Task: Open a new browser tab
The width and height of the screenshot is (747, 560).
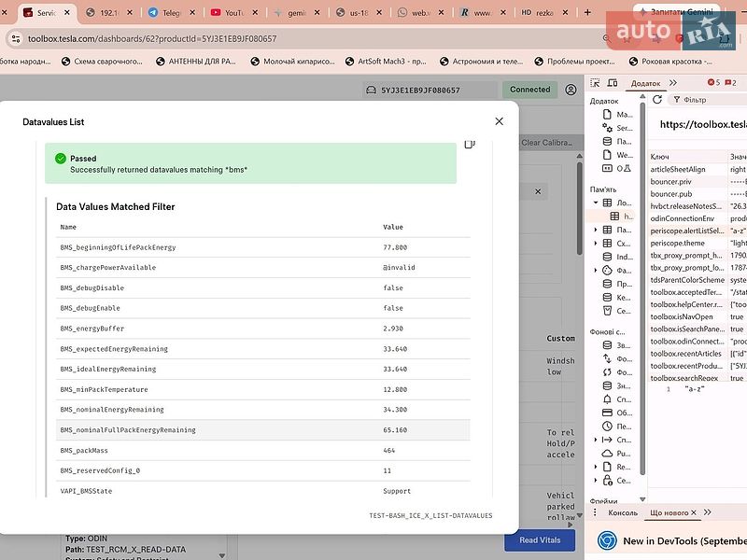Action: coord(587,12)
